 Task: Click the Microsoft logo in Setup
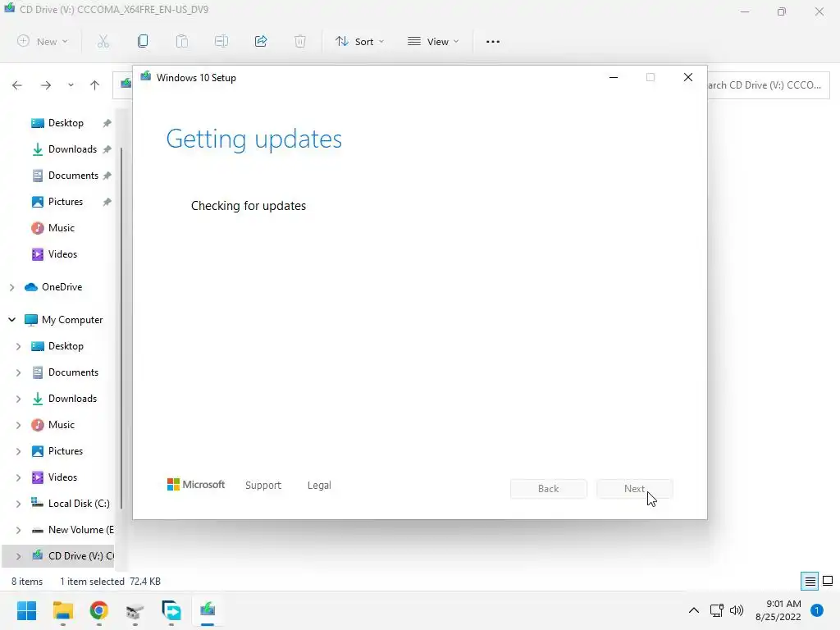click(196, 485)
